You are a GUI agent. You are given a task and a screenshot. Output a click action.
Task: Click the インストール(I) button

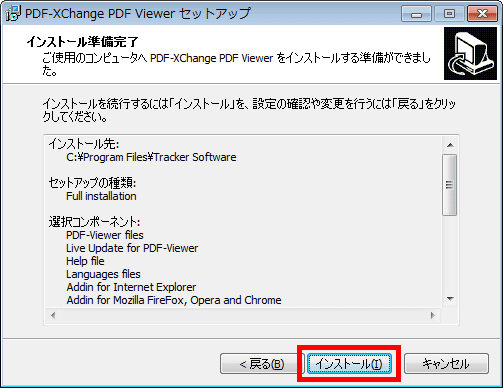[x=349, y=363]
